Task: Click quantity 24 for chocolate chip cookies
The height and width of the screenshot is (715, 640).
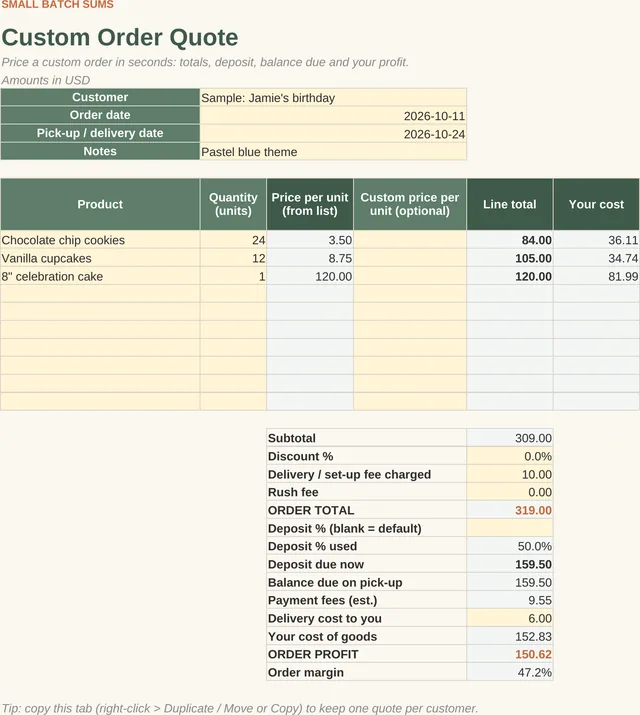Action: pyautogui.click(x=233, y=240)
